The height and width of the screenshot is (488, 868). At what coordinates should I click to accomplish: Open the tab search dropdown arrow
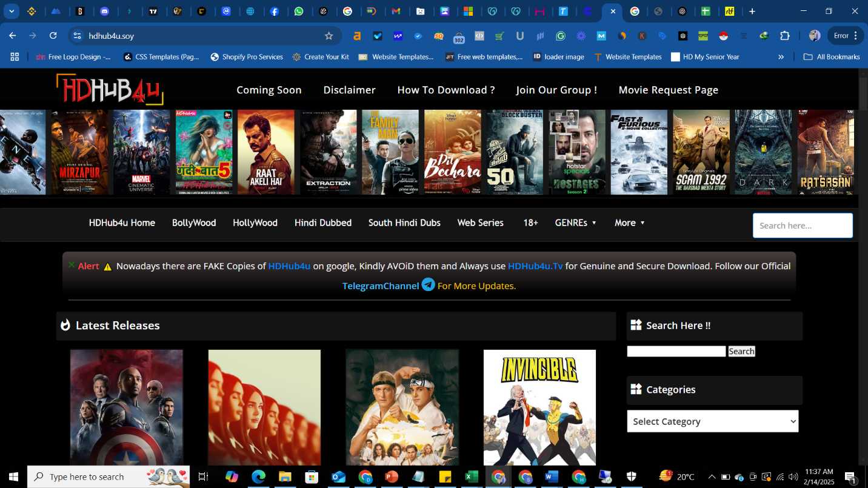(x=11, y=11)
